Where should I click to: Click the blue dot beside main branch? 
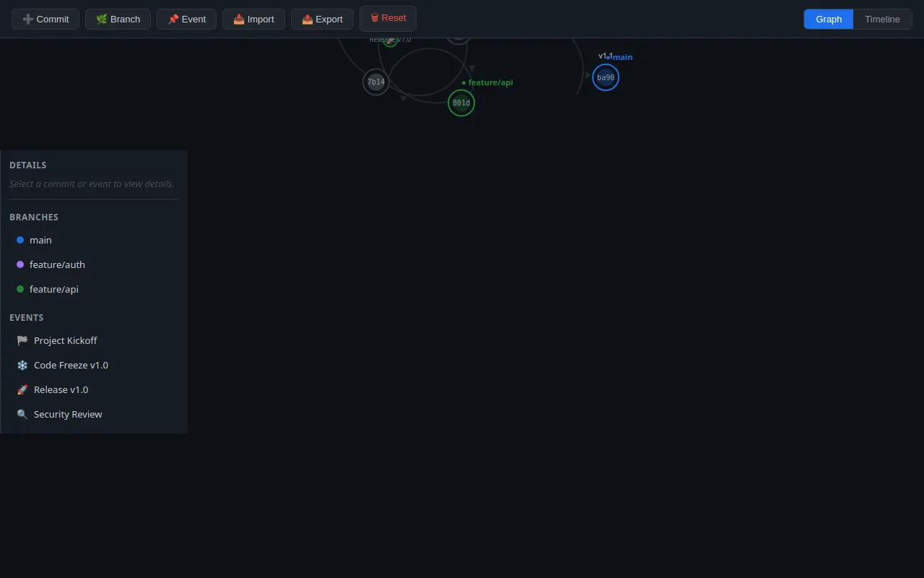pos(20,240)
